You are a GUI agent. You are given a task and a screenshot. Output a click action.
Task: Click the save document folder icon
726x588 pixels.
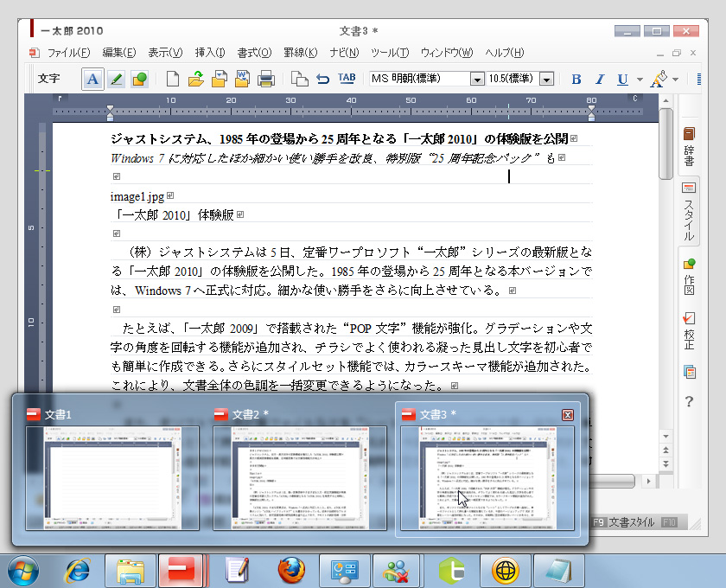[220, 79]
